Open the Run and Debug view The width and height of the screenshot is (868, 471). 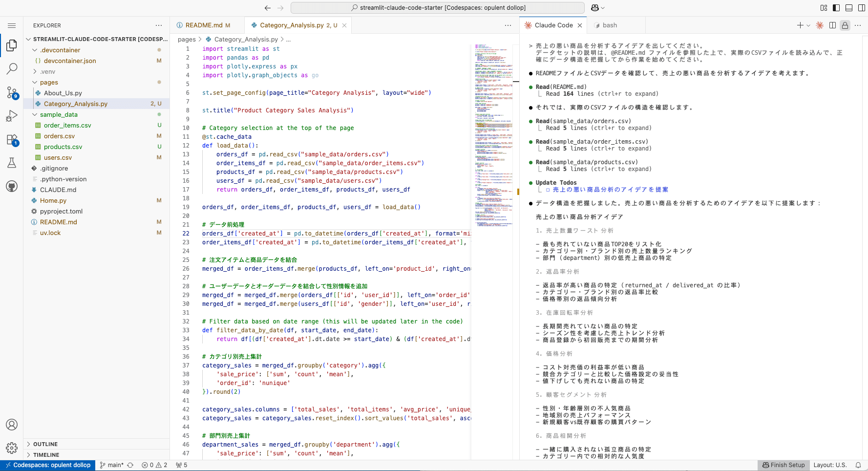point(12,116)
